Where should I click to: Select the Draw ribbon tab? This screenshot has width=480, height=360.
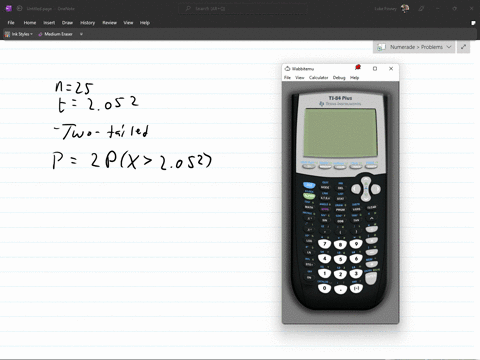point(67,23)
